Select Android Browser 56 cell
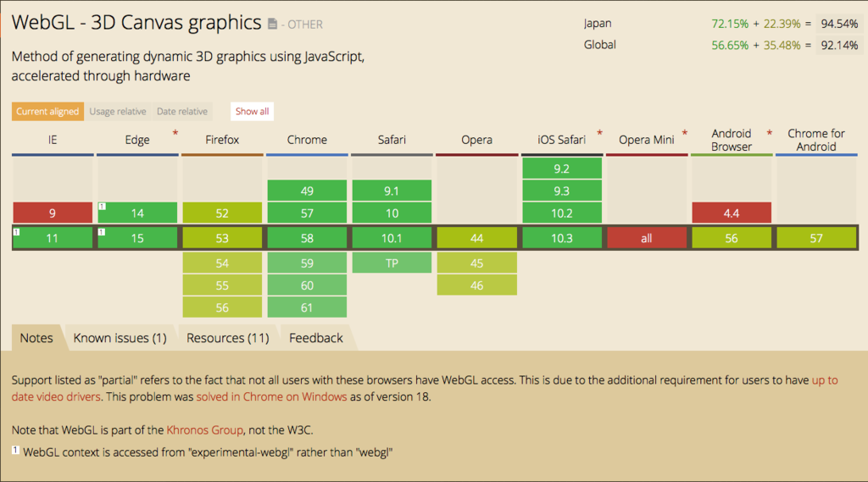The image size is (868, 482). (732, 239)
